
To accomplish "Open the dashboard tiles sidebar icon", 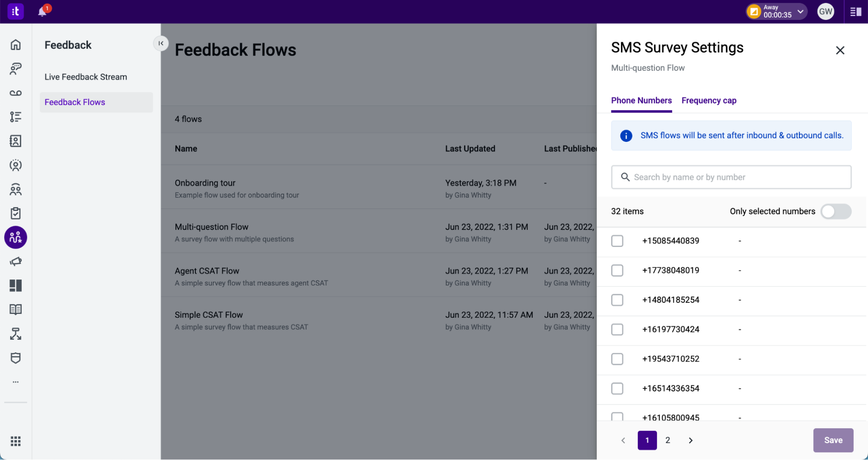I will pos(16,286).
